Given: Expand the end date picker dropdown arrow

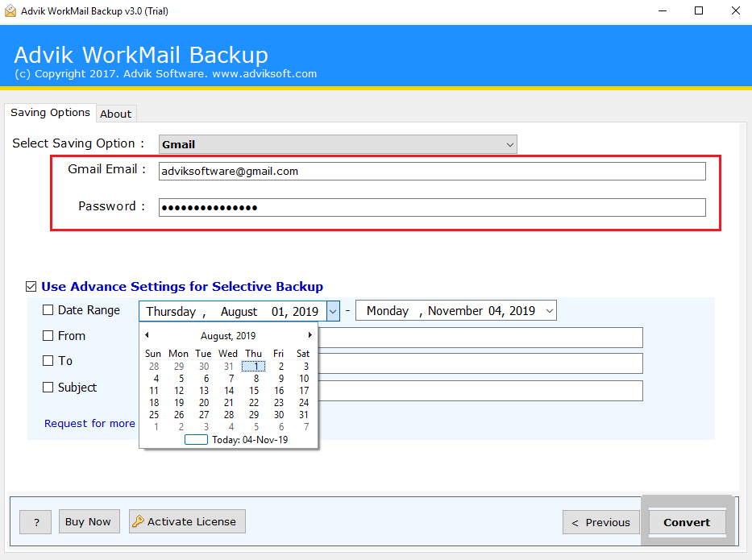Looking at the screenshot, I should pos(550,311).
